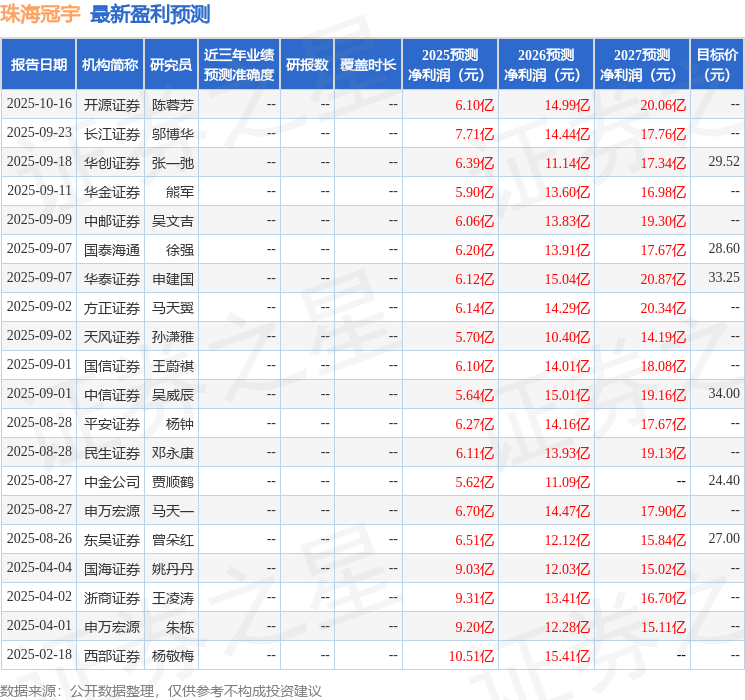Select analyst name 马天翼
Image resolution: width=745 pixels, height=700 pixels.
click(172, 308)
